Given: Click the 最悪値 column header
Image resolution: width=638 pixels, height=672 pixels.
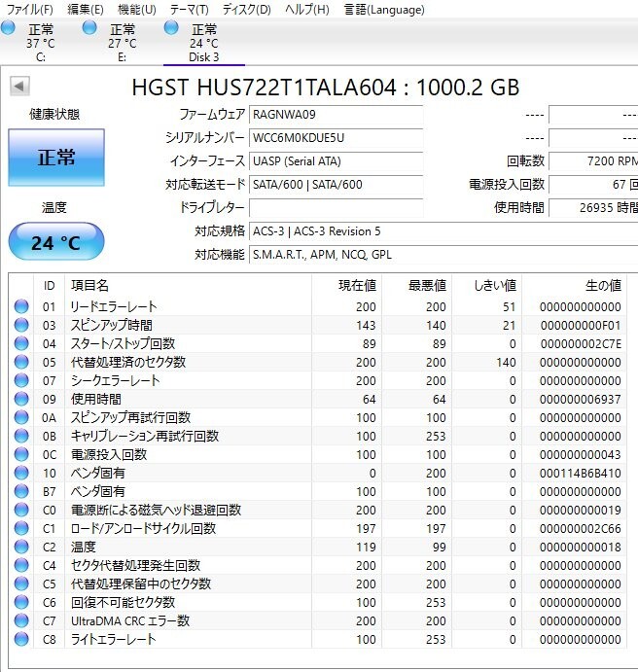Looking at the screenshot, I should (x=417, y=285).
